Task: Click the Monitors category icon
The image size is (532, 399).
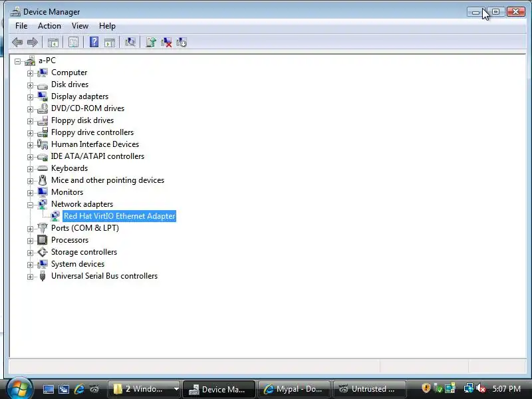Action: [43, 192]
